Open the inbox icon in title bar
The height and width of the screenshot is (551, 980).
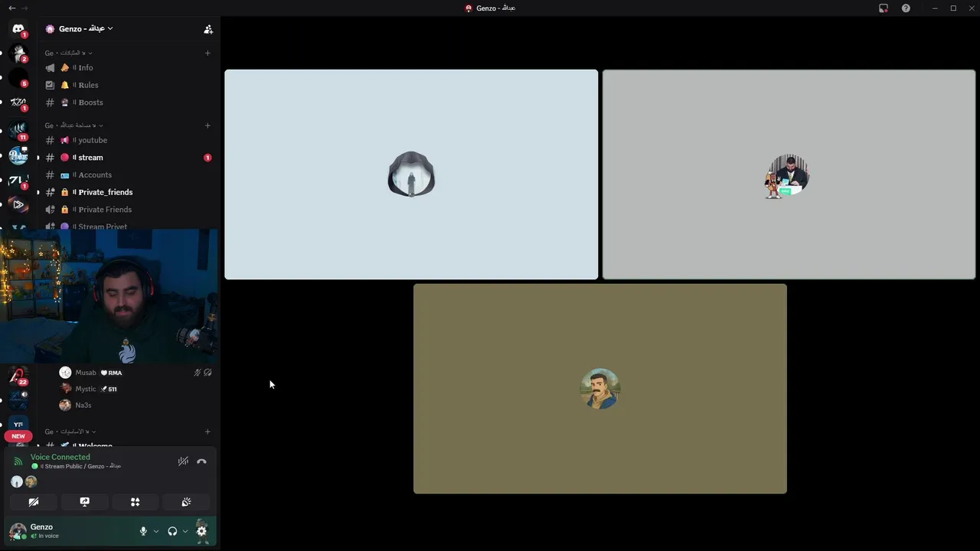884,8
